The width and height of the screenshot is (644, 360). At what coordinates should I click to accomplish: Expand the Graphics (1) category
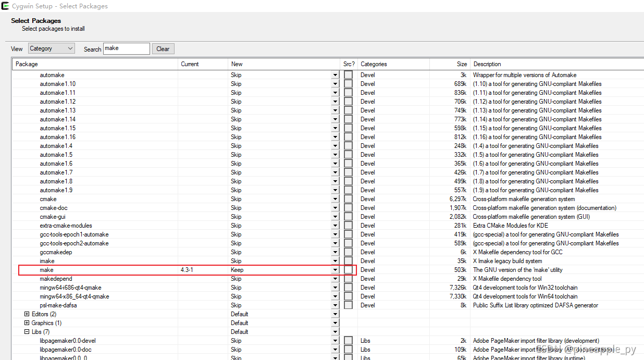coord(27,323)
